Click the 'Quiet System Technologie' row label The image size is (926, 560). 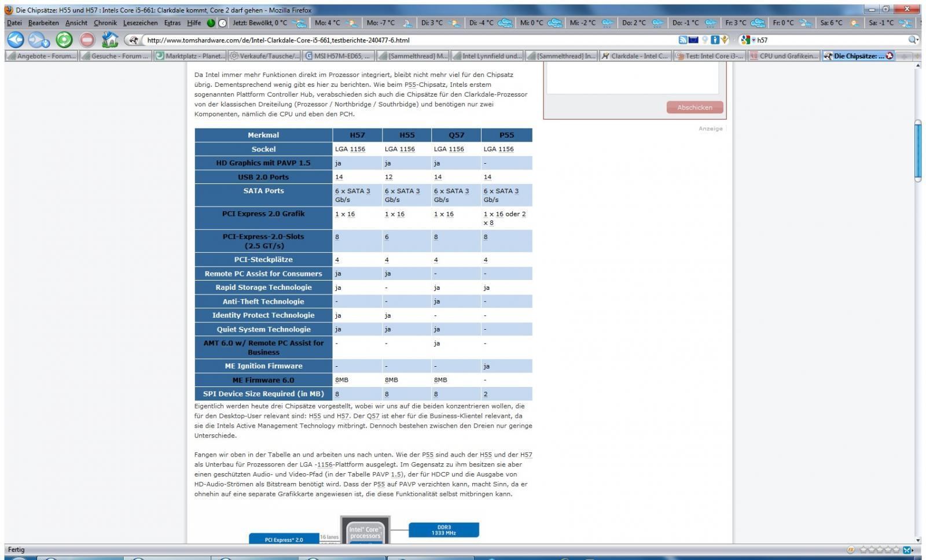(263, 329)
